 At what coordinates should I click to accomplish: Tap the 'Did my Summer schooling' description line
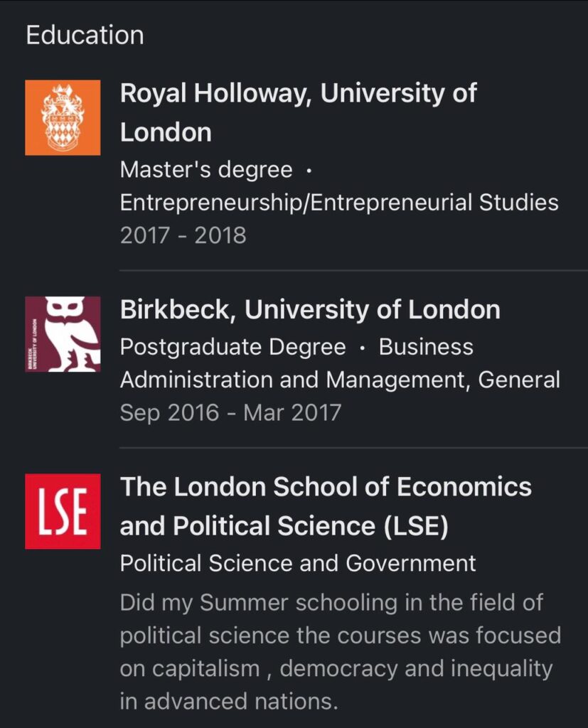[331, 602]
